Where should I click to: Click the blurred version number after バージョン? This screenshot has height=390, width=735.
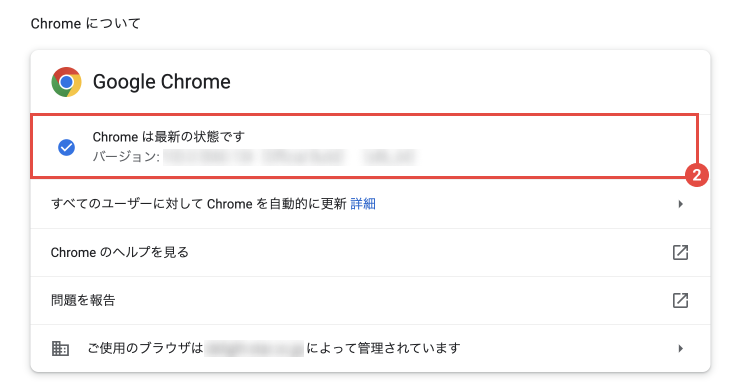click(x=290, y=157)
